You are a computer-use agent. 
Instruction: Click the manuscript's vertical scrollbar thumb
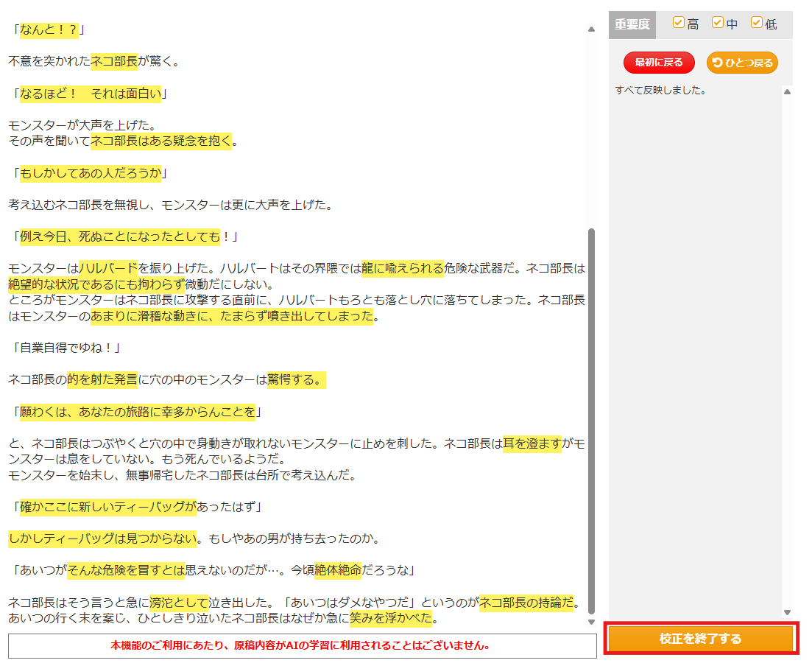(591, 420)
